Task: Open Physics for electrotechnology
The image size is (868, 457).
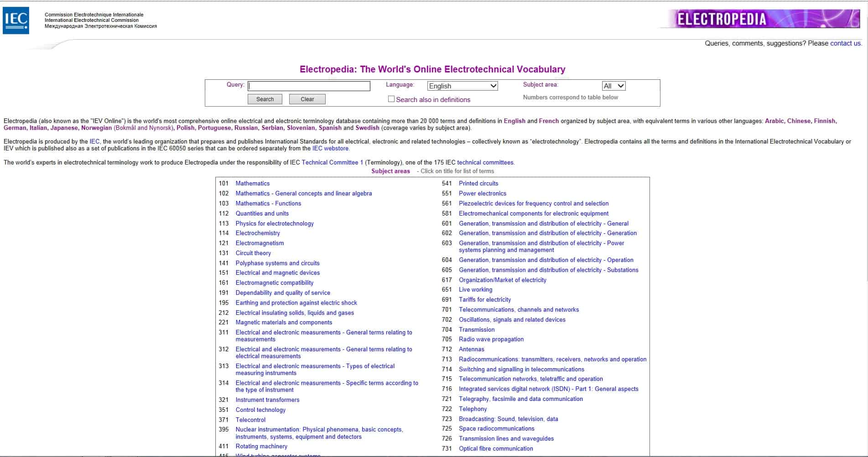Action: click(x=275, y=223)
